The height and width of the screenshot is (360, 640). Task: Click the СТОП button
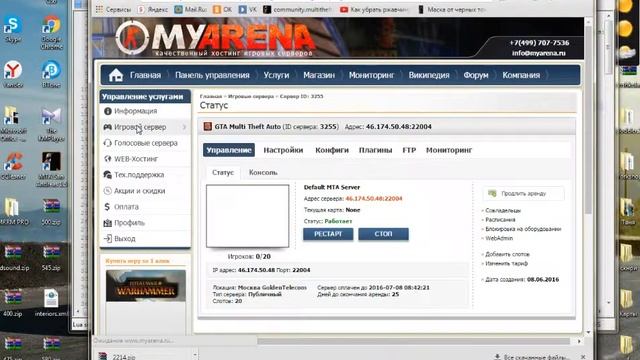coord(383,234)
